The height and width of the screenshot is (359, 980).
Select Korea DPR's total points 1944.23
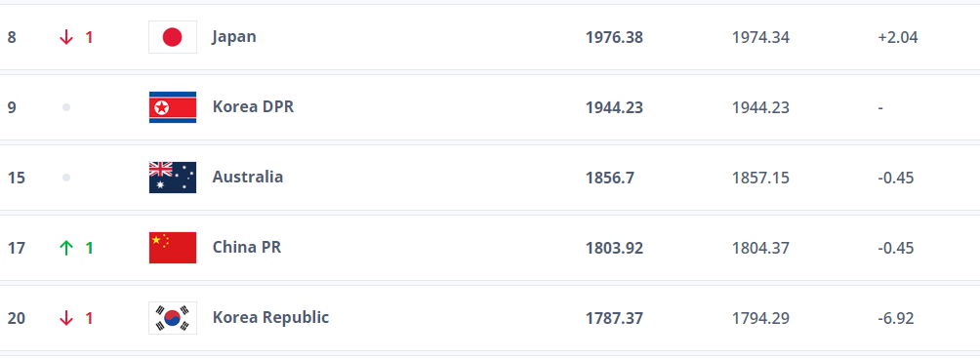pyautogui.click(x=614, y=107)
